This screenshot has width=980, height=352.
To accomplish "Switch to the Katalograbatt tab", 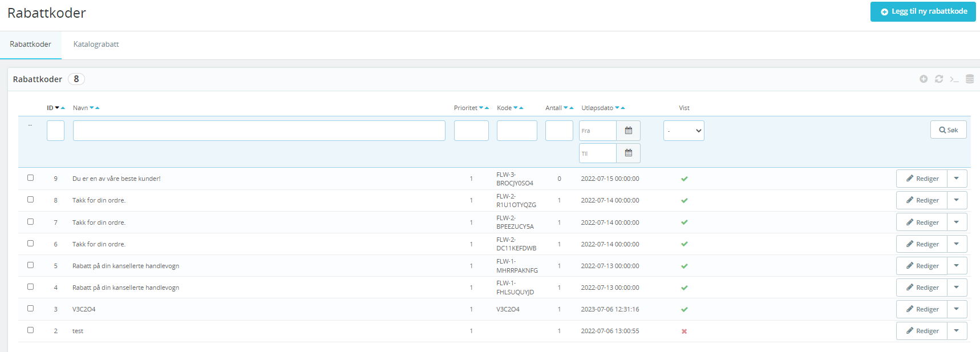I will click(x=96, y=44).
